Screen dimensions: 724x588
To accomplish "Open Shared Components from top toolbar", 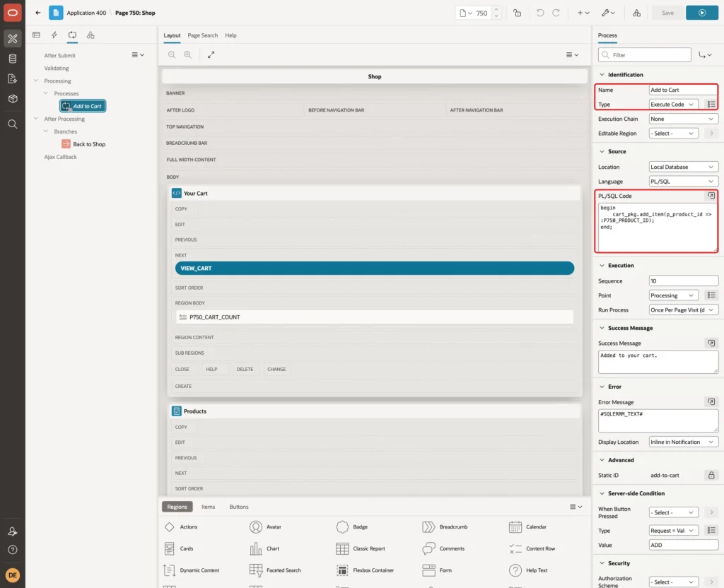I will 636,13.
